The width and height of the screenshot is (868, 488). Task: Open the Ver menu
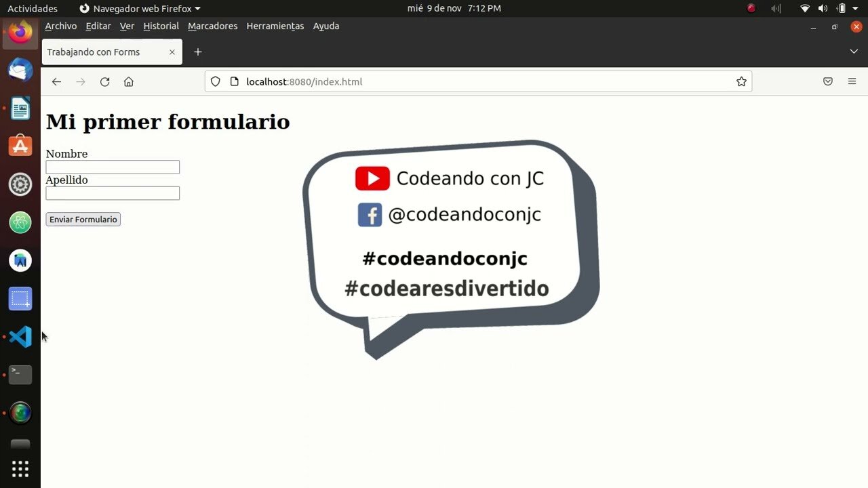click(x=127, y=26)
